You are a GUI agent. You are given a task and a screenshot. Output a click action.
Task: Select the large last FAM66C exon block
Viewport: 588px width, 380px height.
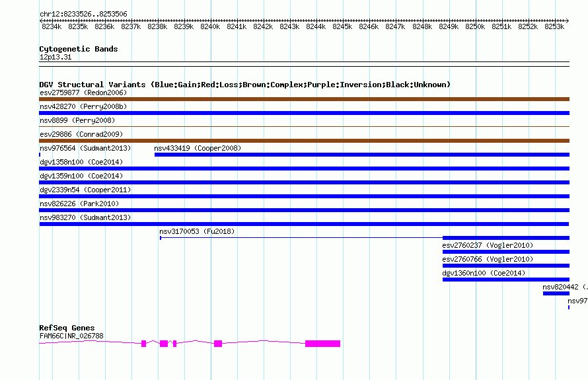click(x=323, y=344)
